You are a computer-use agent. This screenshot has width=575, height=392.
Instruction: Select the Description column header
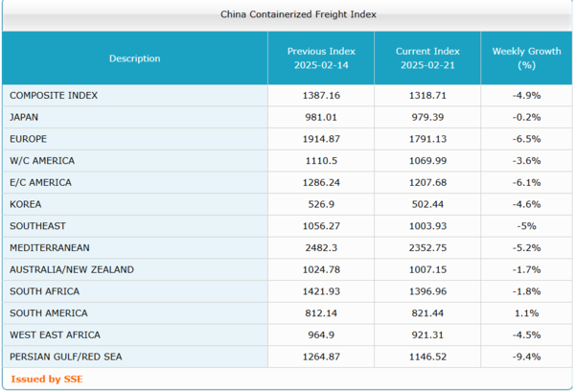click(x=134, y=58)
